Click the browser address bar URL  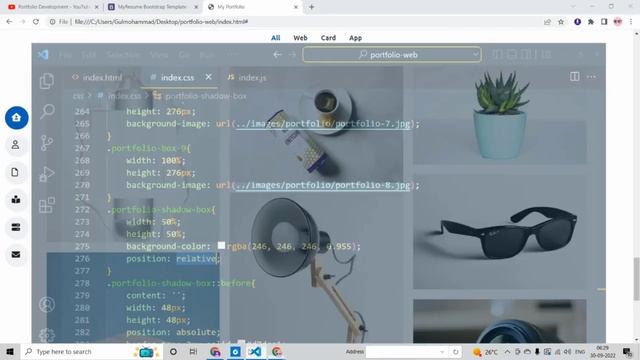click(161, 22)
